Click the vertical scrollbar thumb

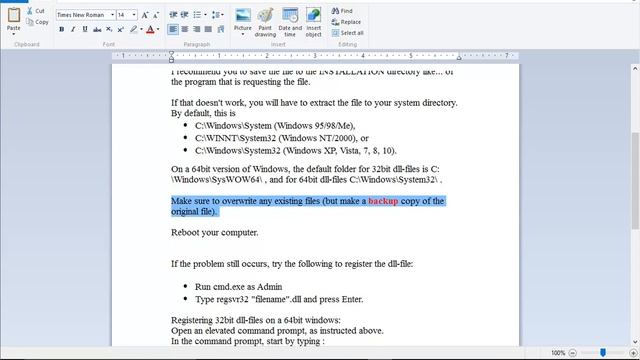pyautogui.click(x=635, y=180)
